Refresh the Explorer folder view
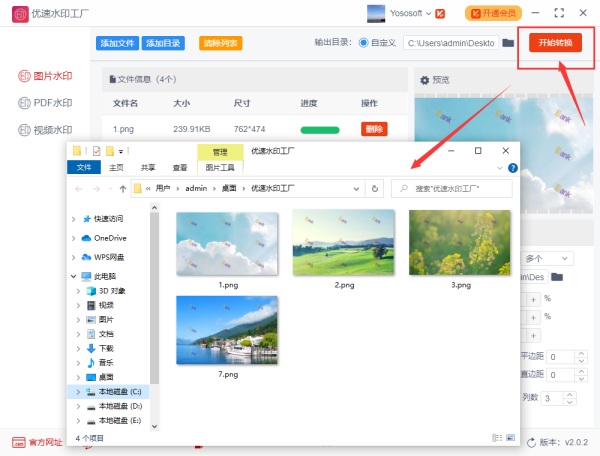Screen dimensions: 600x456 (374, 188)
